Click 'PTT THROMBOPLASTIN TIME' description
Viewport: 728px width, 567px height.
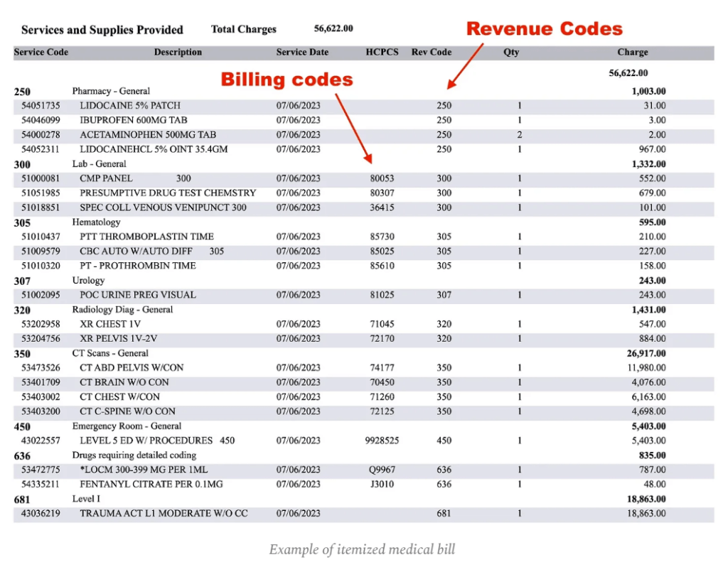(146, 237)
